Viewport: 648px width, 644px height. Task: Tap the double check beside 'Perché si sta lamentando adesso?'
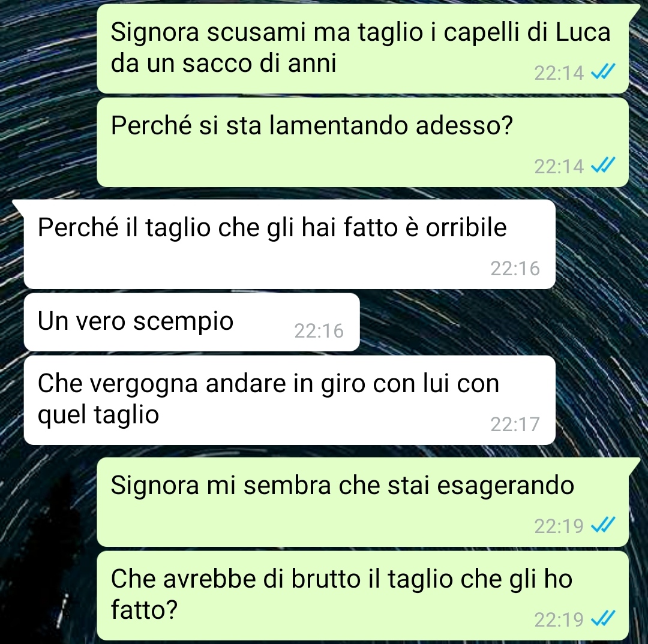[x=603, y=165]
